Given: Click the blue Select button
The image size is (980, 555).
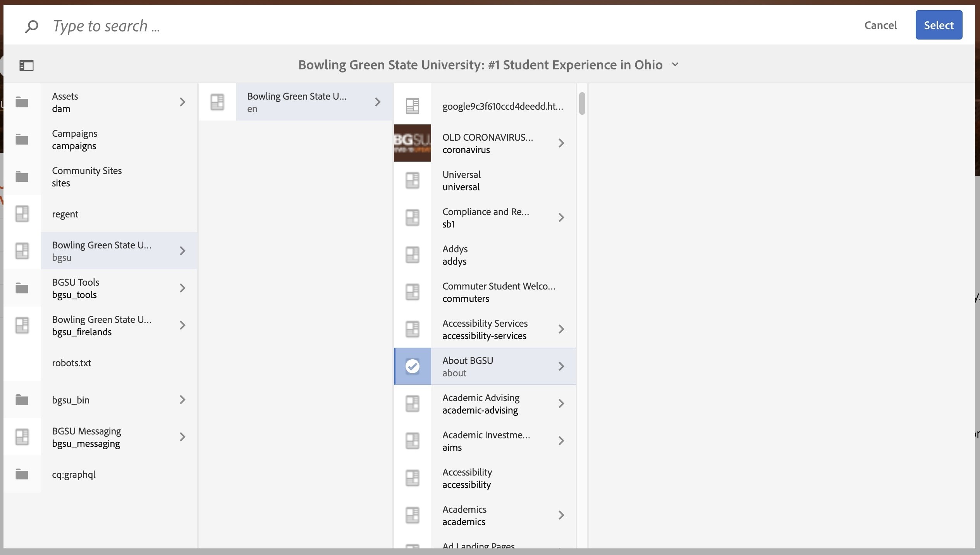Looking at the screenshot, I should point(939,25).
